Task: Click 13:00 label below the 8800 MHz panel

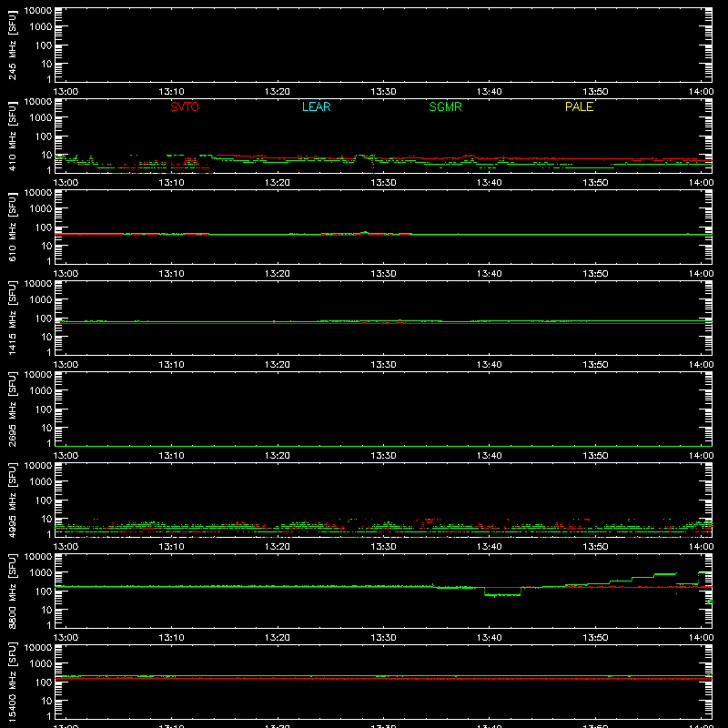Action: pos(66,638)
